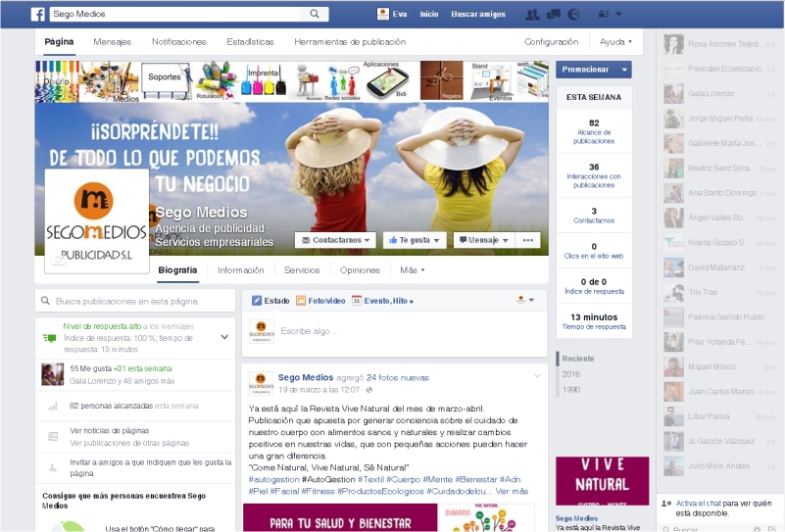The width and height of the screenshot is (785, 532).
Task: Open the messages icon in top bar
Action: 553,15
